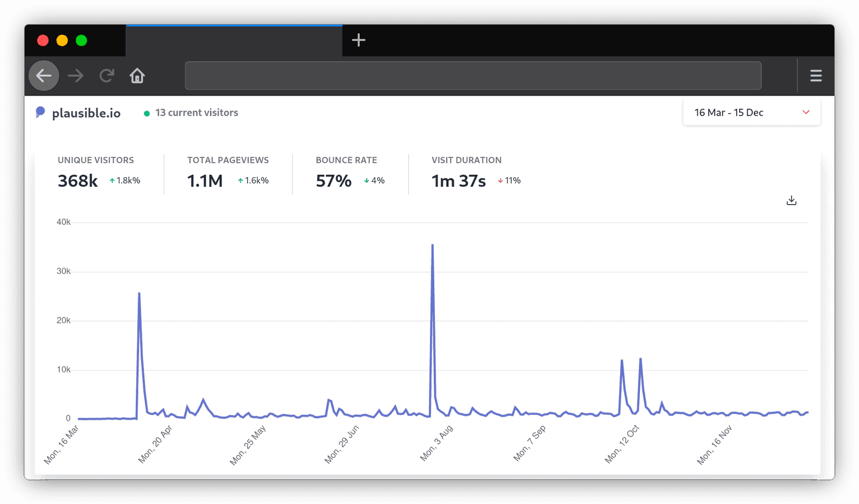This screenshot has width=859, height=504.
Task: Click the chevron in the date range selector
Action: (x=805, y=112)
